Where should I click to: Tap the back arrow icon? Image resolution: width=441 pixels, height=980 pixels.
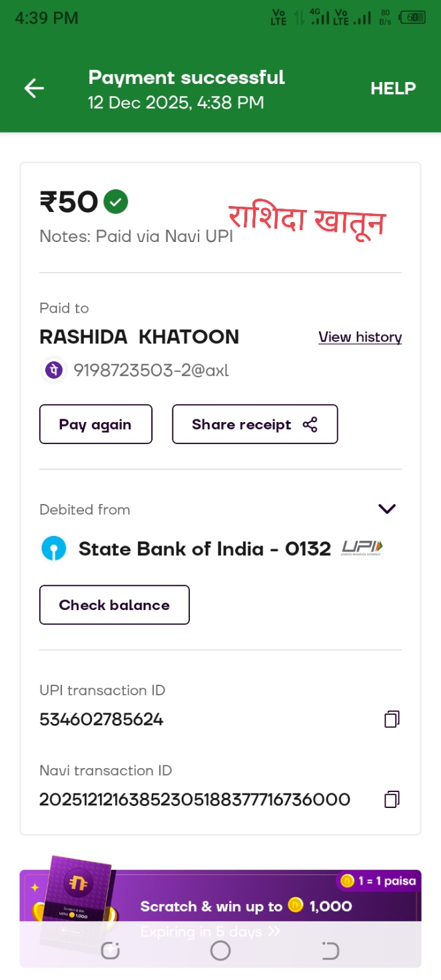(34, 88)
